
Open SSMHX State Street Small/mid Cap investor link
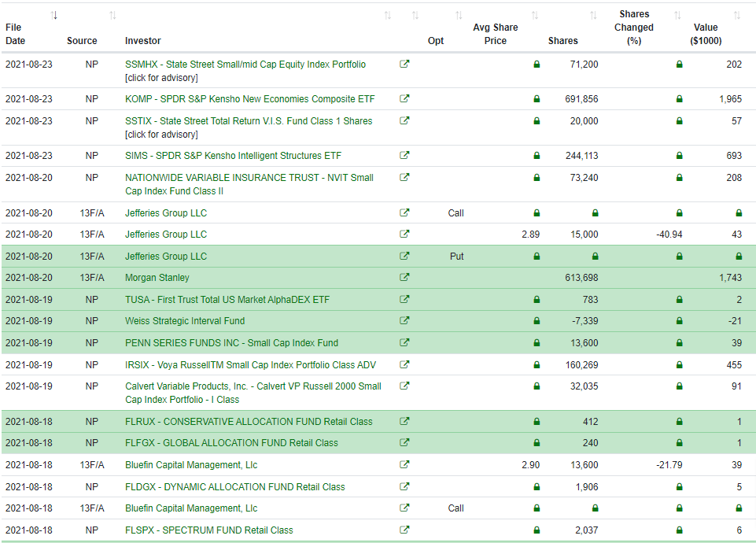245,65
